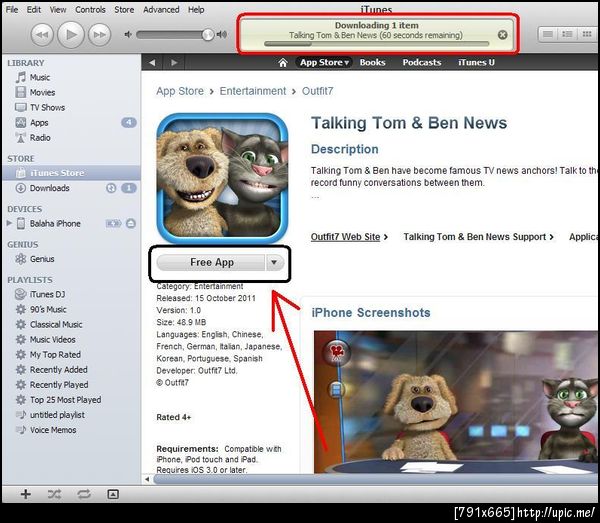Click the iPhone screenshot image

[x=455, y=402]
